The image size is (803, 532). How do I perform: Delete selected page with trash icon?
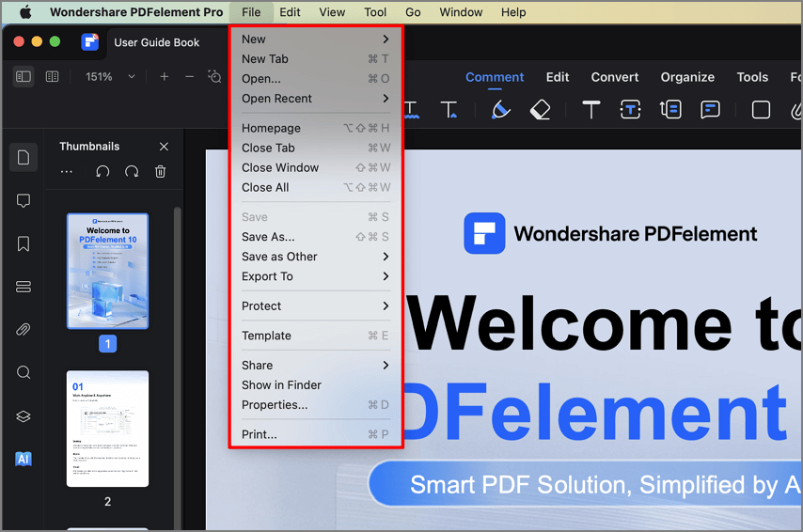pyautogui.click(x=160, y=171)
